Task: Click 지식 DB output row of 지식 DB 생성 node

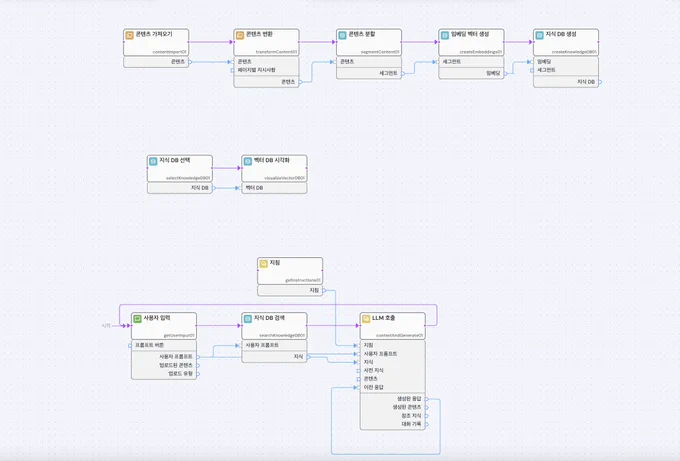Action: click(566, 82)
